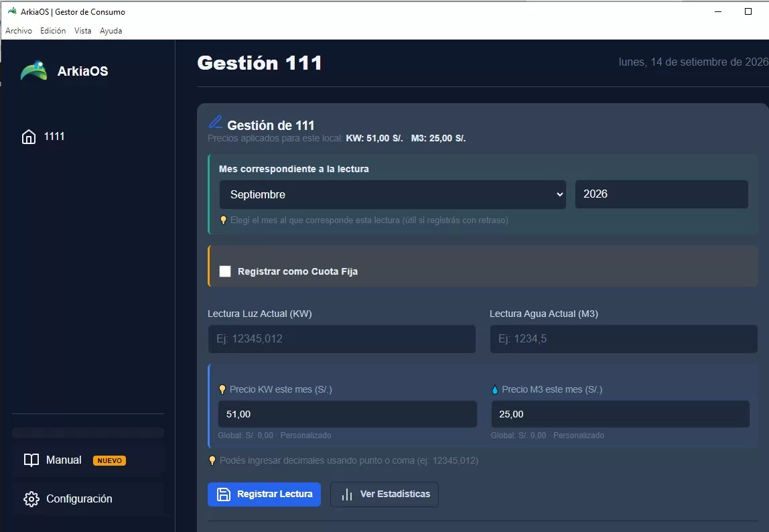769x532 pixels.
Task: Open the Manual section
Action: (88, 460)
